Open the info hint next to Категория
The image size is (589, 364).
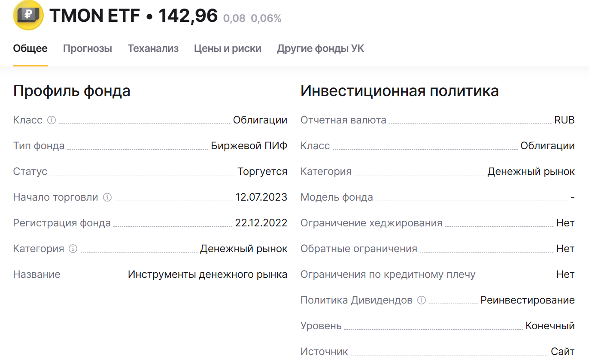73,249
